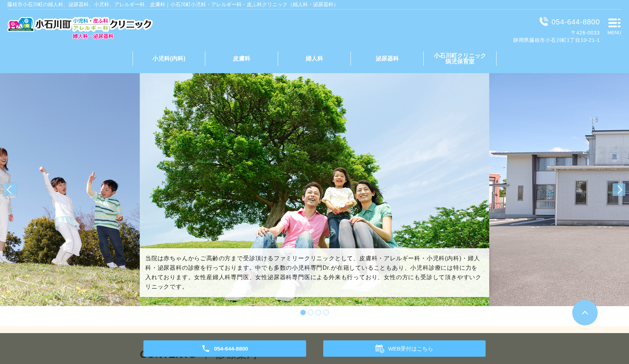Select the second slideshow dot
Screen dimensions: 629x364
(x=310, y=313)
